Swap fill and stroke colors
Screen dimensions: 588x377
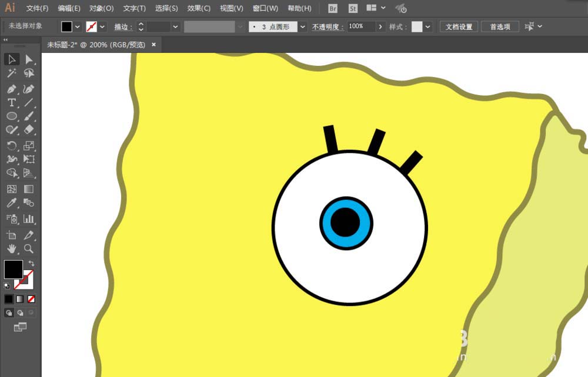31,264
